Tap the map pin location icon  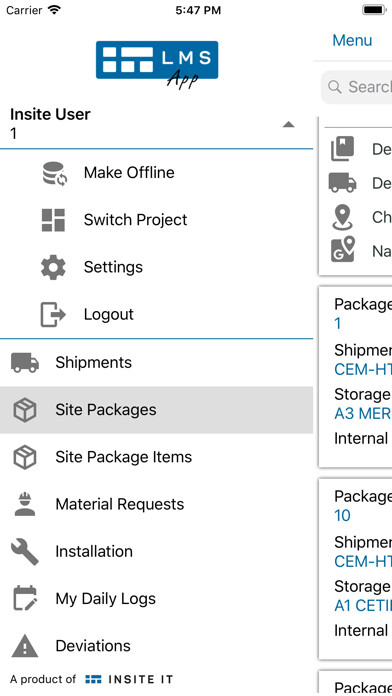click(x=342, y=217)
